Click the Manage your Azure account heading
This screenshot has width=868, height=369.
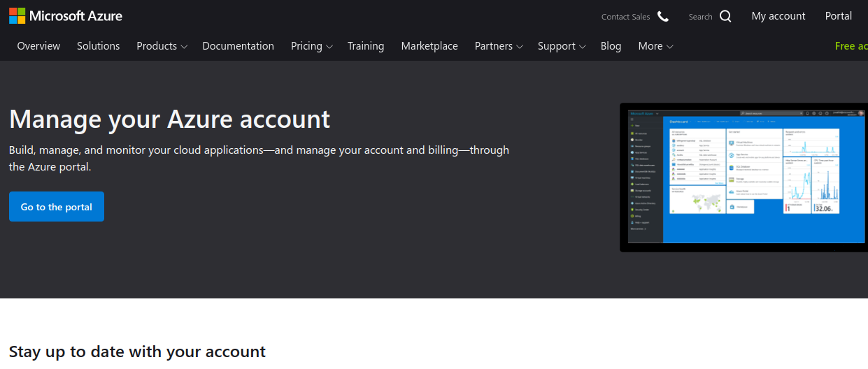169,119
